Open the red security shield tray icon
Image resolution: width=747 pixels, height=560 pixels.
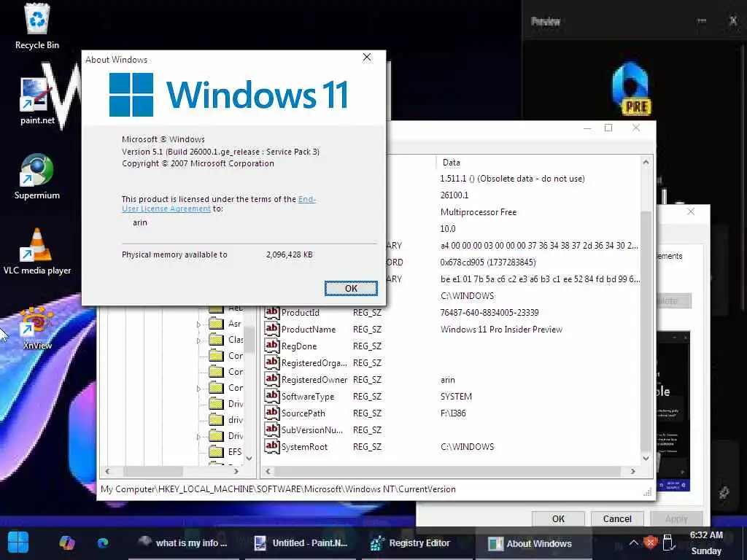tap(650, 542)
